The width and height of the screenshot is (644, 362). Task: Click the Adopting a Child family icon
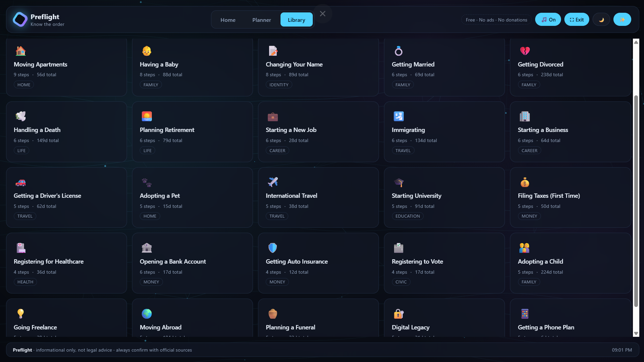[x=525, y=248]
